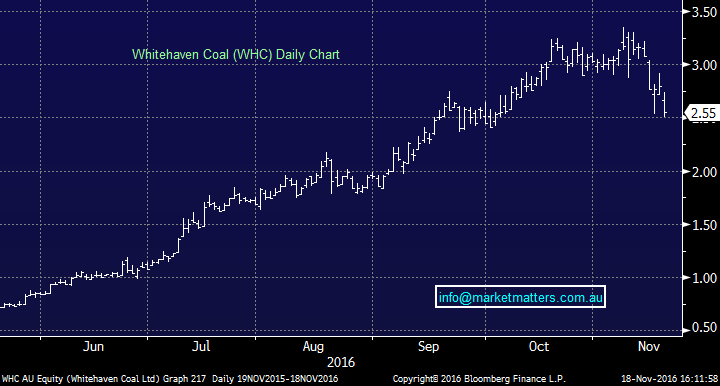
Task: Click the Sep month label
Action: [x=428, y=347]
